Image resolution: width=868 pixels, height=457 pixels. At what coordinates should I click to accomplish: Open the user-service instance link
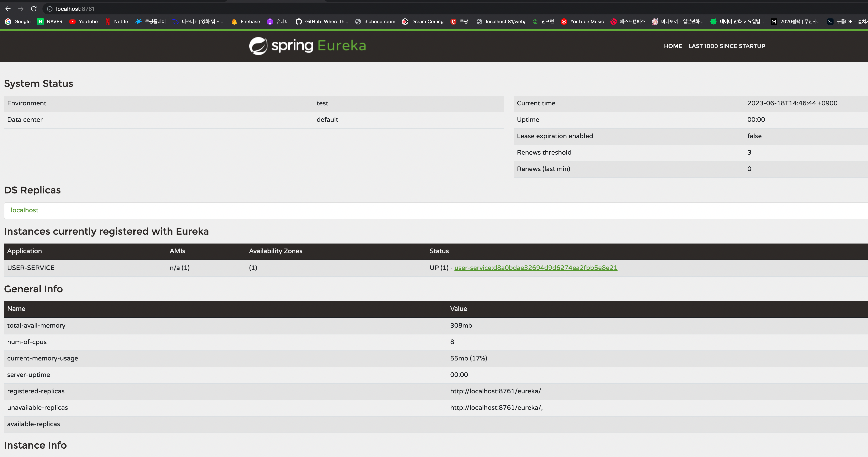click(x=536, y=268)
